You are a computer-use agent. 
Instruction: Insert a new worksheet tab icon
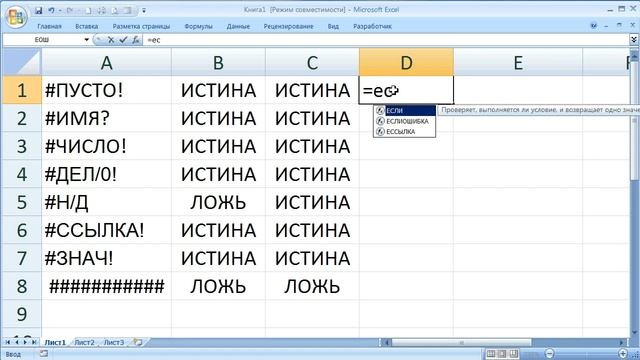point(138,342)
